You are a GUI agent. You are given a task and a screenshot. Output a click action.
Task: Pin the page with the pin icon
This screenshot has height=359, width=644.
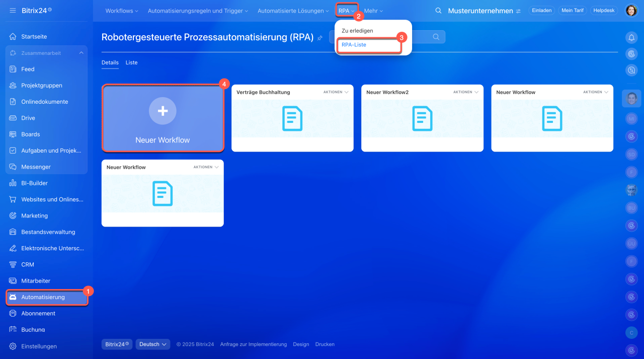click(x=320, y=38)
